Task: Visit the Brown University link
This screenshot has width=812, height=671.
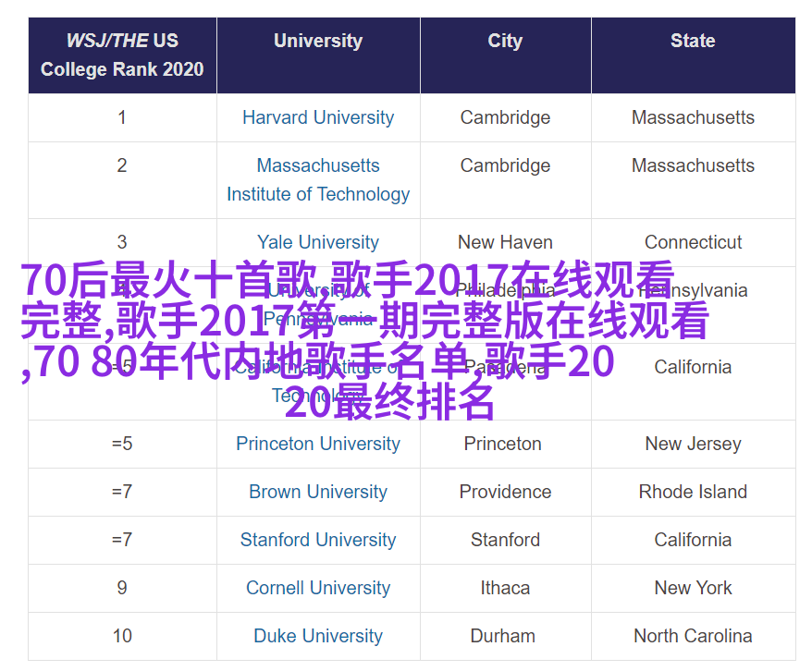Action: (318, 492)
